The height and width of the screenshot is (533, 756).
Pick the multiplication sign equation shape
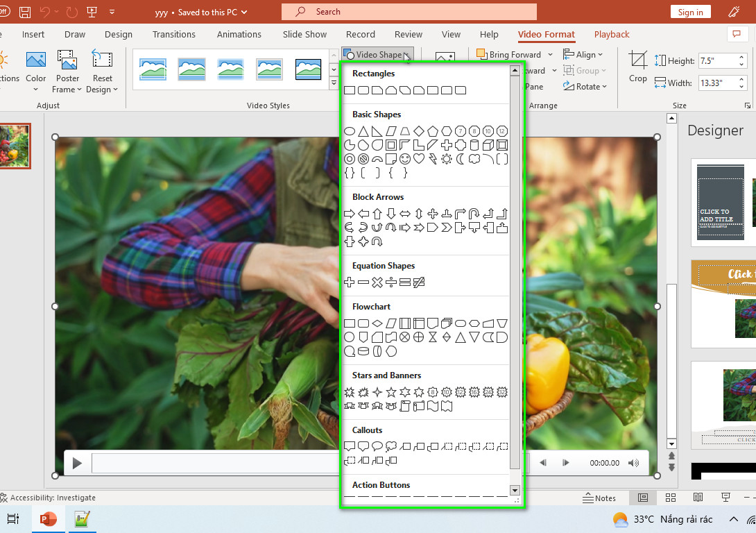point(377,282)
